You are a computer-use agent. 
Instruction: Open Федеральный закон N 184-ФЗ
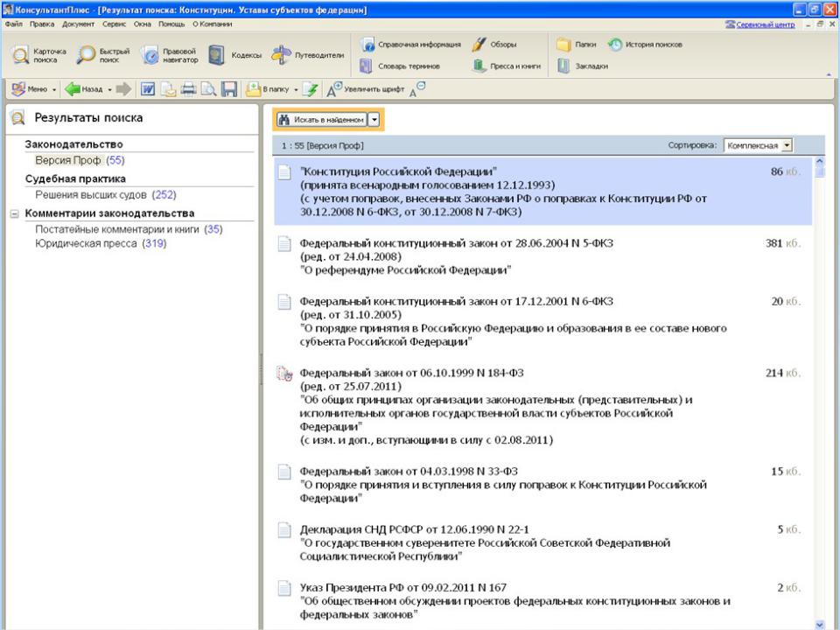pos(542,407)
